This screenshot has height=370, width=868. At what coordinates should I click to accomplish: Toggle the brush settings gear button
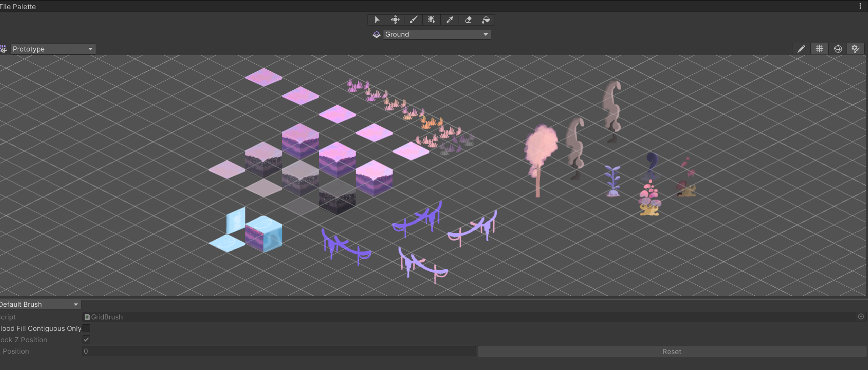click(x=856, y=49)
